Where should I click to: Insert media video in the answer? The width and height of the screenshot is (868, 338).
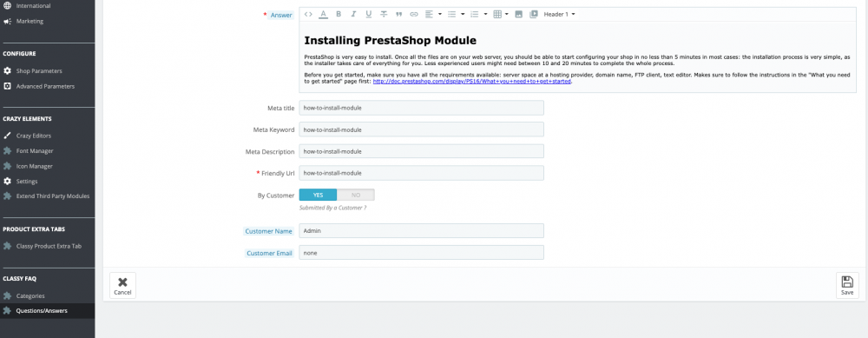(x=534, y=15)
